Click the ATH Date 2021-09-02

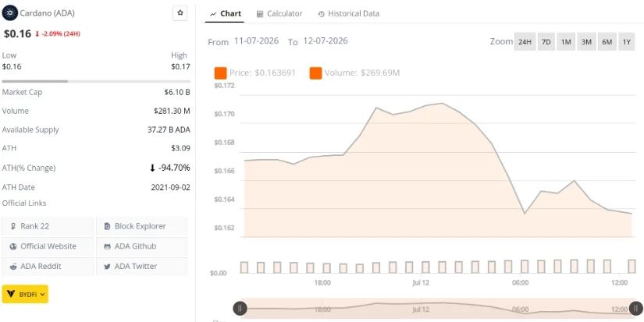click(x=170, y=187)
